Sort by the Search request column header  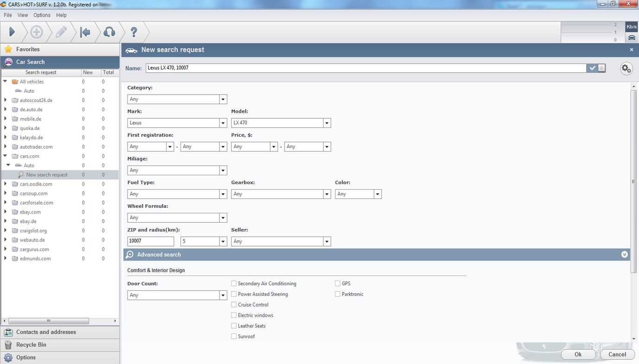41,72
